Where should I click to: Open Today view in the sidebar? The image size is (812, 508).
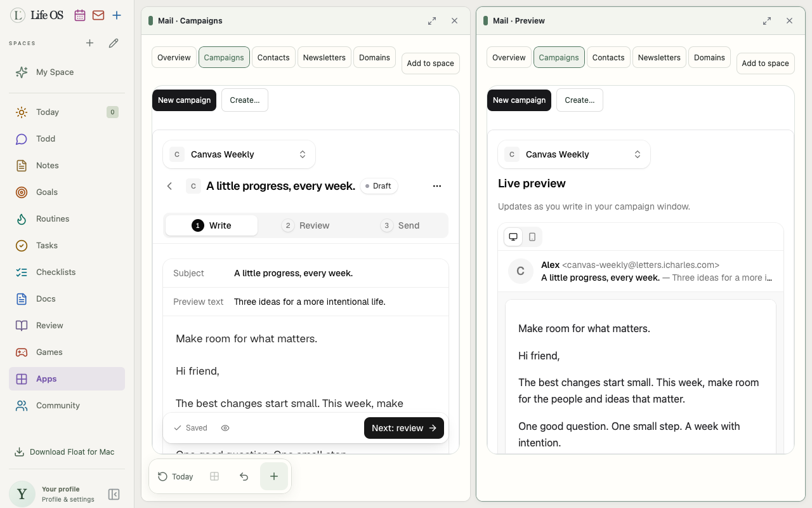point(67,112)
